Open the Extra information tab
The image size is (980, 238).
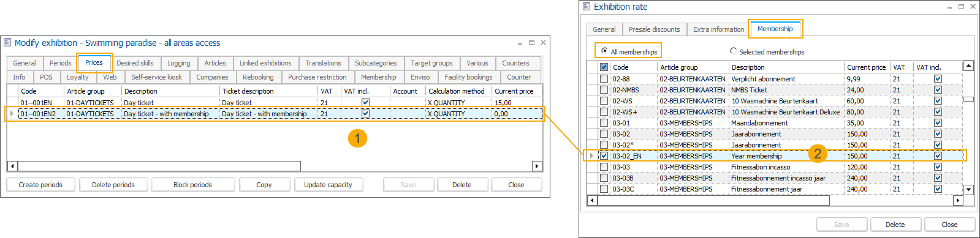(x=719, y=29)
